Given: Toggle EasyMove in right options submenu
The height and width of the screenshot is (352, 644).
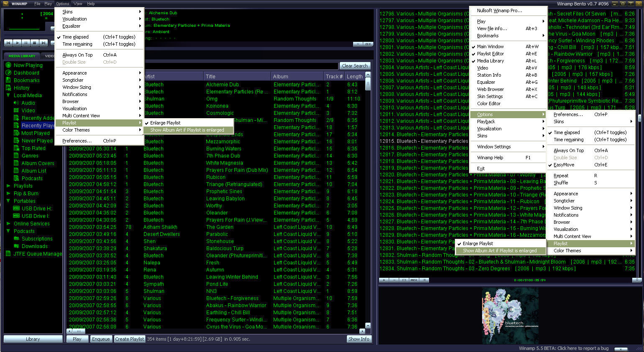Looking at the screenshot, I should coord(591,165).
